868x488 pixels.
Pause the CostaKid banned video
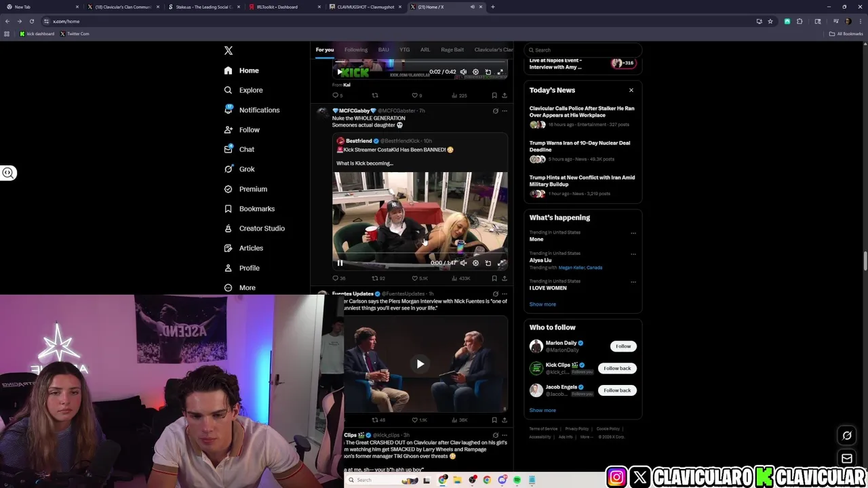point(340,263)
